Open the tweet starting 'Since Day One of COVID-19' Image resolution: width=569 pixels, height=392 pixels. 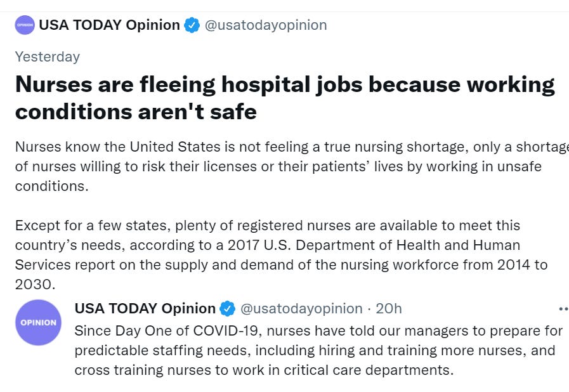tap(318, 350)
